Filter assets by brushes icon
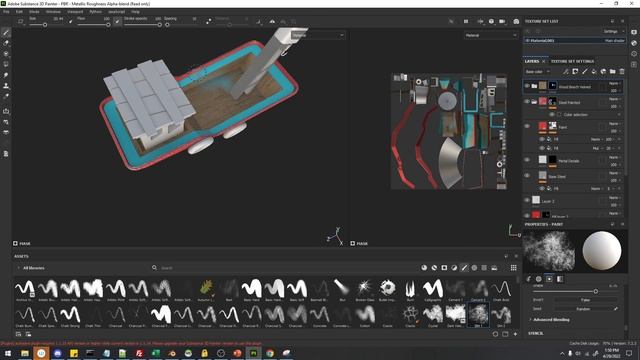Viewport: 640px width, 360px height. click(464, 268)
